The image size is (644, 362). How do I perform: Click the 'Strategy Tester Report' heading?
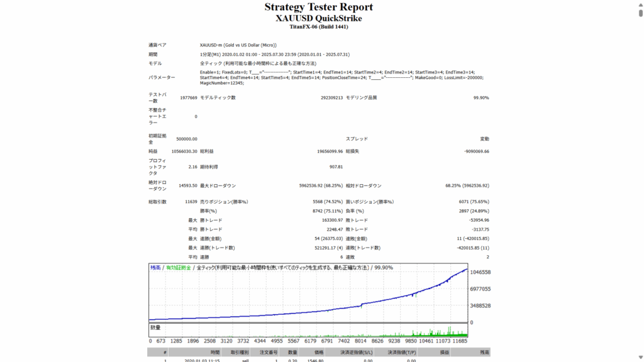[x=319, y=7]
